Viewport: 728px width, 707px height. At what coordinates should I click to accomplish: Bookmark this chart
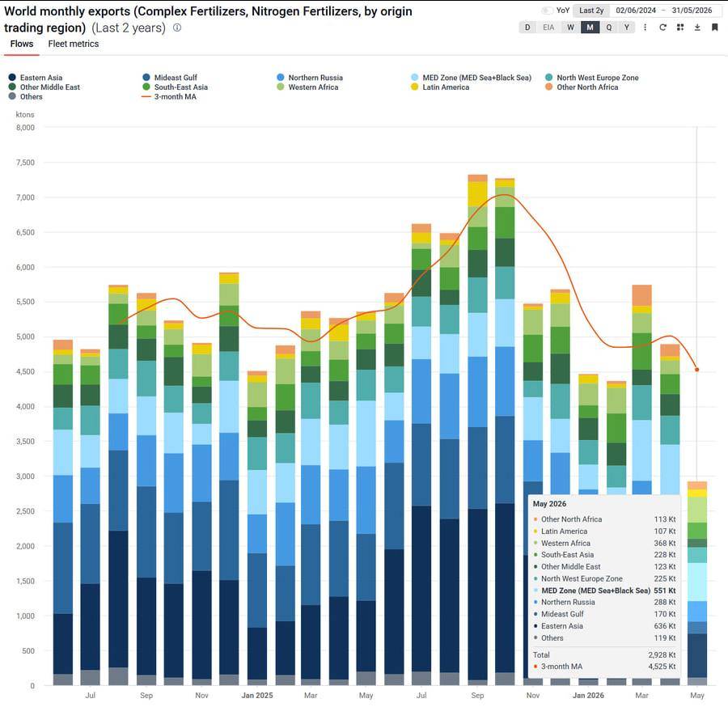click(x=714, y=28)
